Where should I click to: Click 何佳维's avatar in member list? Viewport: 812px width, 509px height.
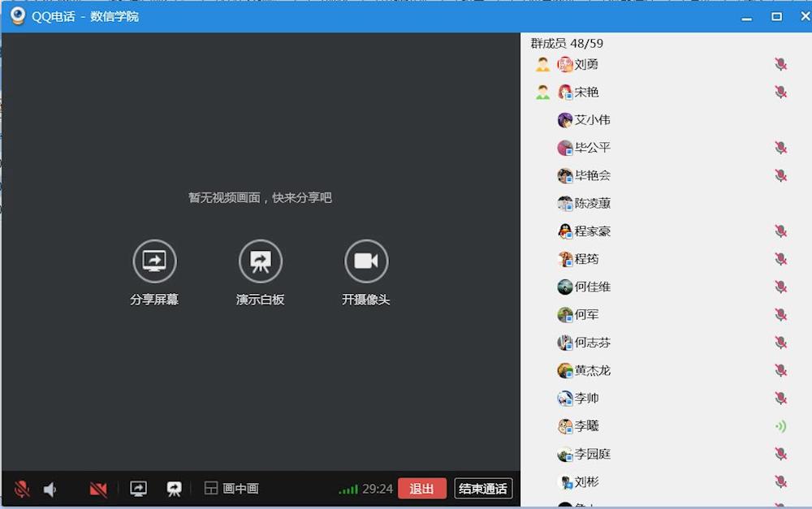pos(565,287)
